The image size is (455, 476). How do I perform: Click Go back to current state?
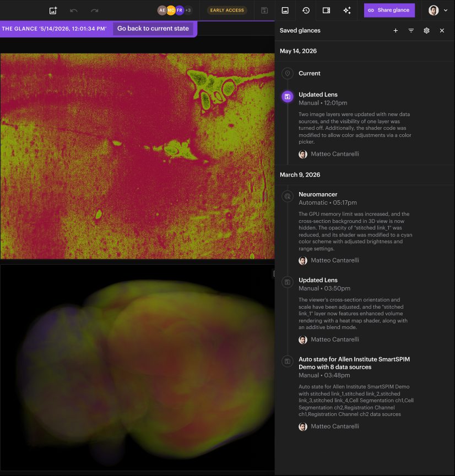[x=153, y=29]
